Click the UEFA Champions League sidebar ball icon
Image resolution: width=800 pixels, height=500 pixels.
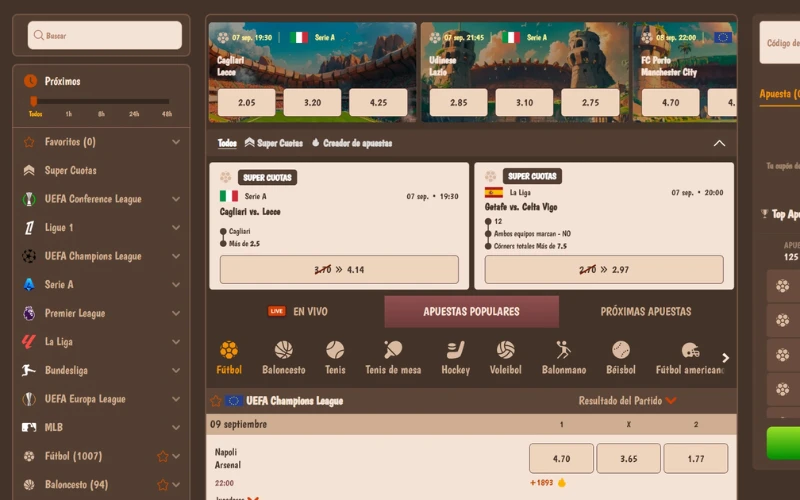tap(29, 256)
